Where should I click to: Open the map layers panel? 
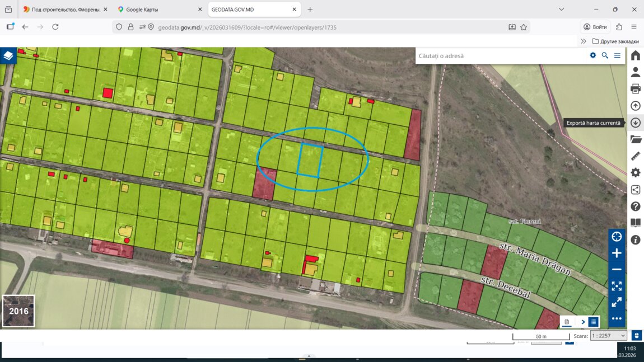[x=8, y=56]
